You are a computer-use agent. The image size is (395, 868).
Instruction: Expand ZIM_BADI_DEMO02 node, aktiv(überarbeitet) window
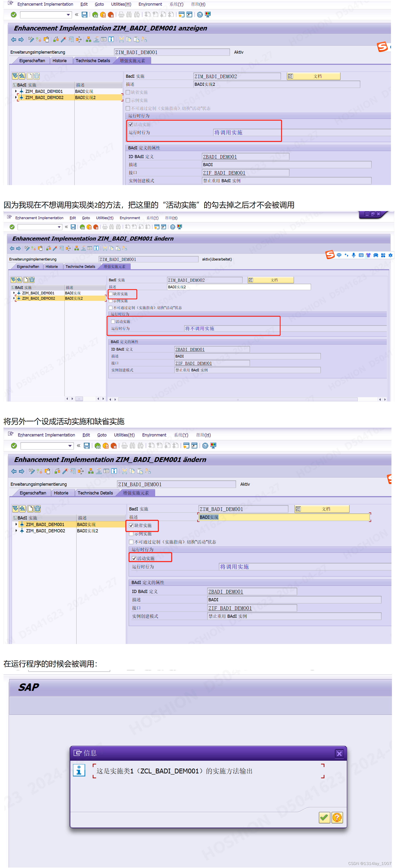(x=14, y=298)
